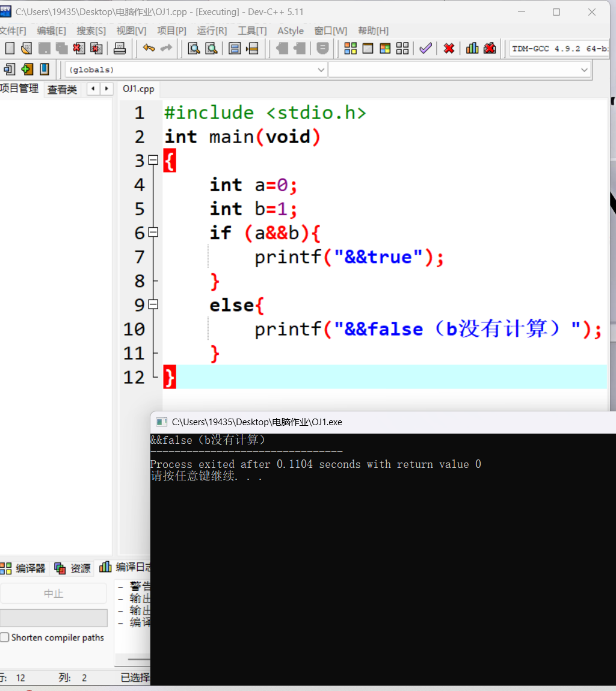Stop execution with the red X icon

click(x=449, y=48)
